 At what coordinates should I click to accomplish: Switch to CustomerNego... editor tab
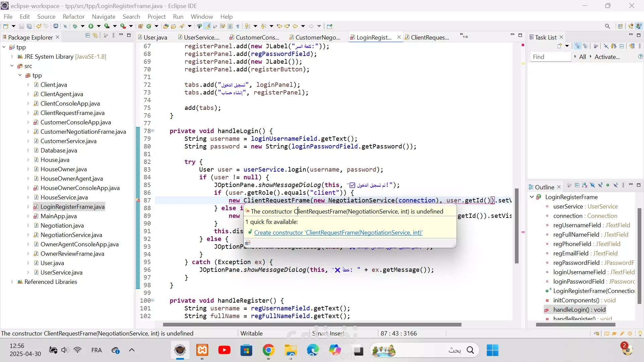click(x=315, y=37)
